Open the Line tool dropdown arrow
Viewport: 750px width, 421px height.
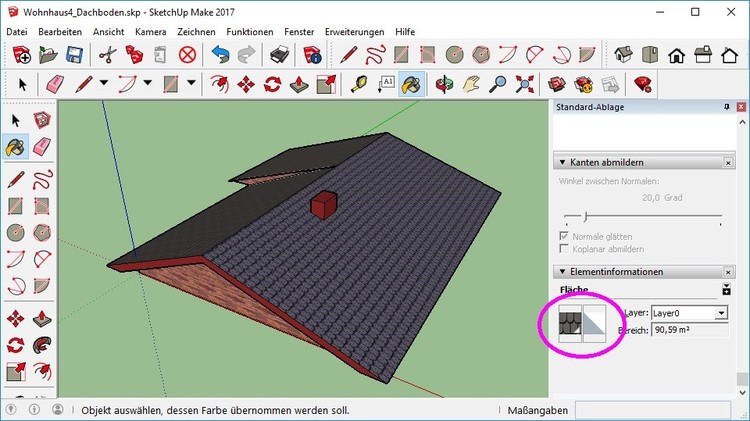pyautogui.click(x=104, y=83)
